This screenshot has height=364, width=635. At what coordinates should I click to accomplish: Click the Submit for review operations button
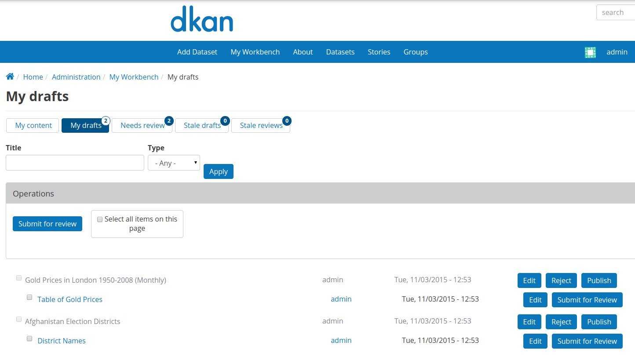coord(47,224)
